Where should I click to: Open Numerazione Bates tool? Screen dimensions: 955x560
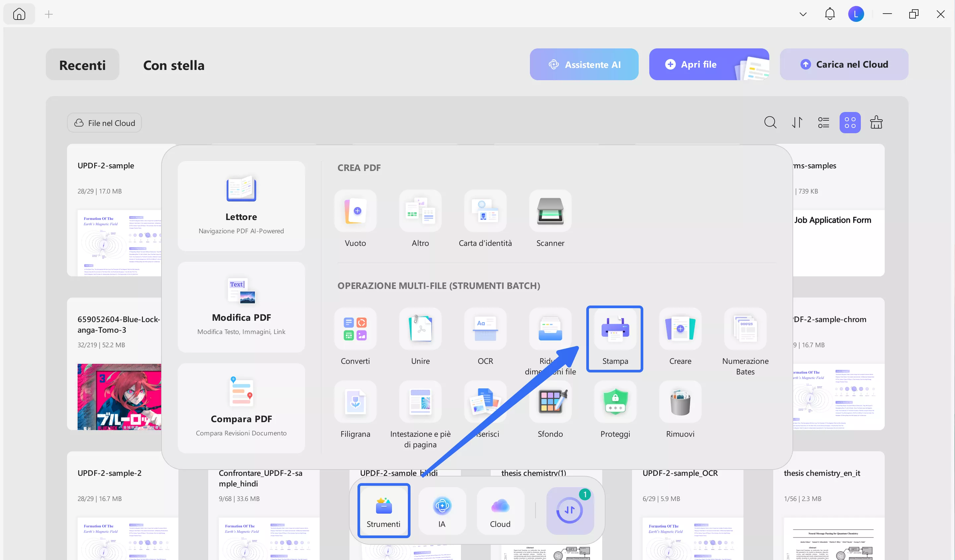pyautogui.click(x=745, y=329)
